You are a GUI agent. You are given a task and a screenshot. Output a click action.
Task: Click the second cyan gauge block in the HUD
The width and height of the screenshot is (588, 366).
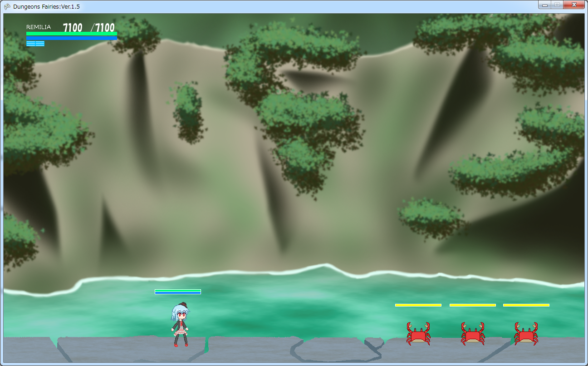pyautogui.click(x=40, y=44)
